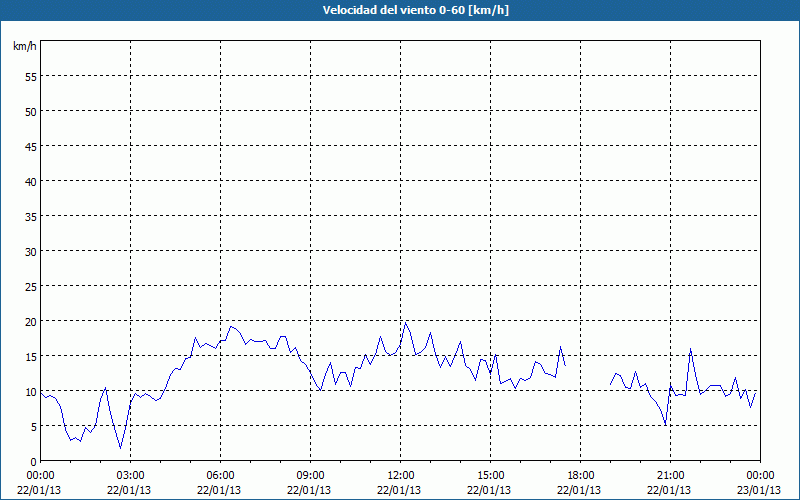Click the 03:00 time label on the x-axis

131,476
